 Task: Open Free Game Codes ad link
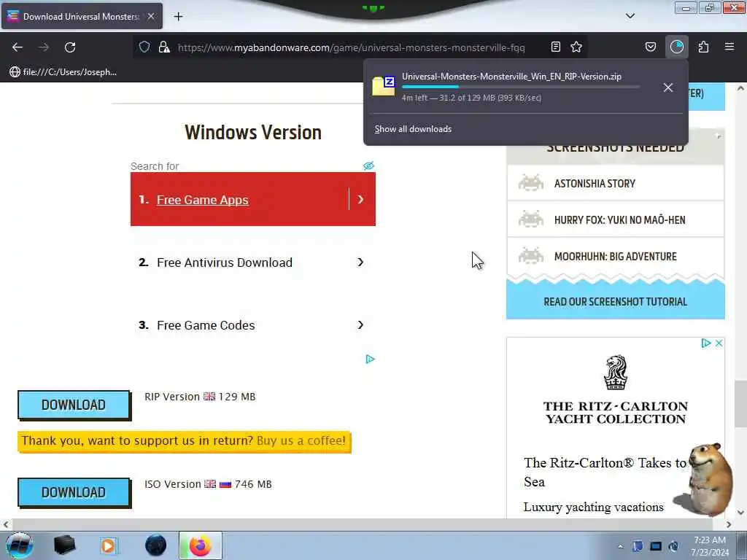pos(206,325)
